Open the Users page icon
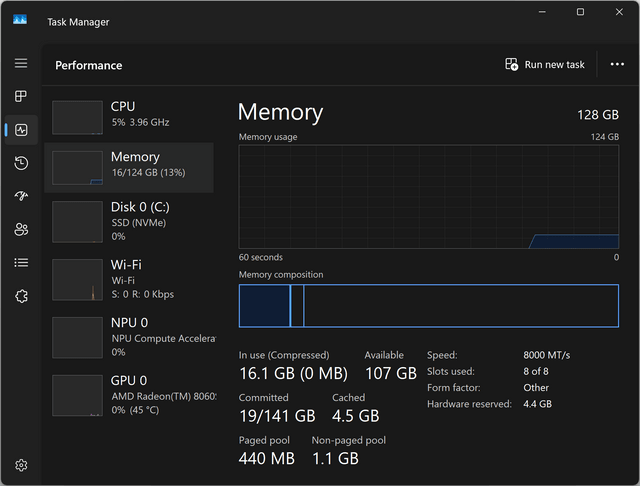Viewport: 640px width, 486px height. (21, 229)
